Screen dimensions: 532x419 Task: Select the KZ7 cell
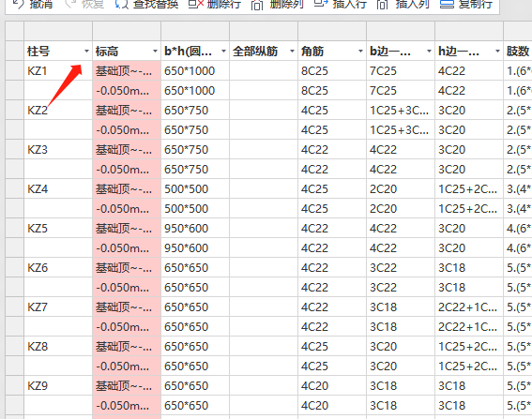click(x=58, y=307)
